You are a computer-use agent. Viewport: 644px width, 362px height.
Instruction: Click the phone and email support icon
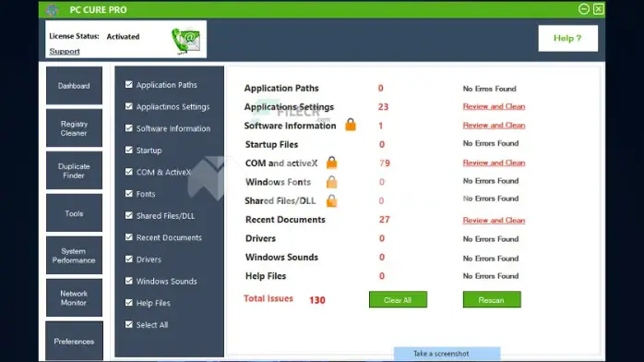[x=185, y=41]
